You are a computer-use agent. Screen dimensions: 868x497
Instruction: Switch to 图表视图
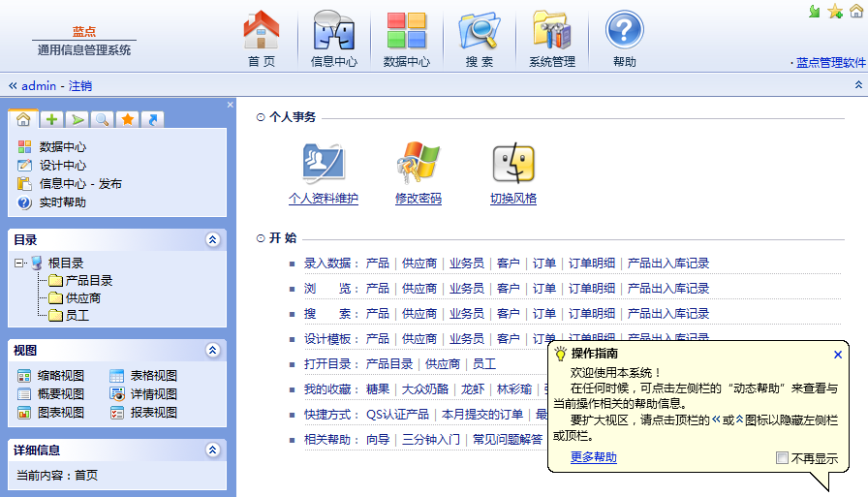[x=51, y=413]
